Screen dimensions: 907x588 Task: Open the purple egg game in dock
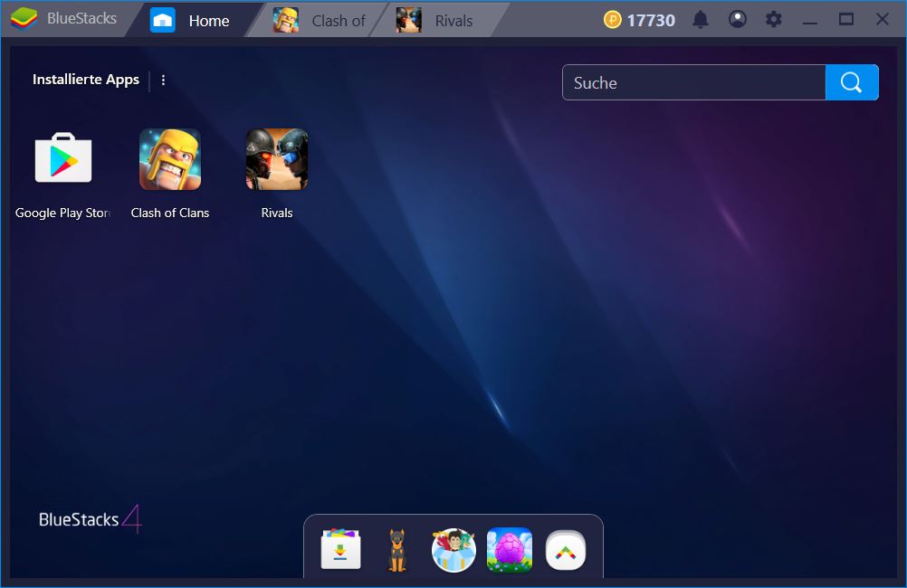(x=510, y=550)
